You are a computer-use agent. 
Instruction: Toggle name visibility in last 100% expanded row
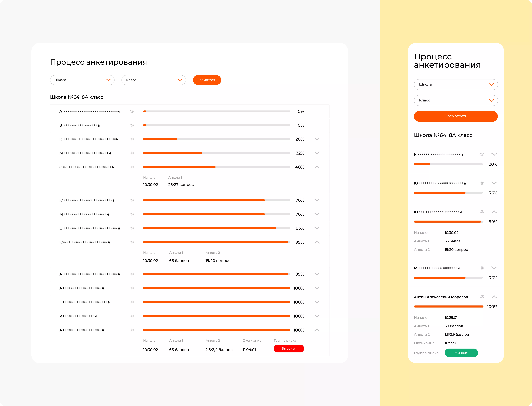click(x=132, y=330)
